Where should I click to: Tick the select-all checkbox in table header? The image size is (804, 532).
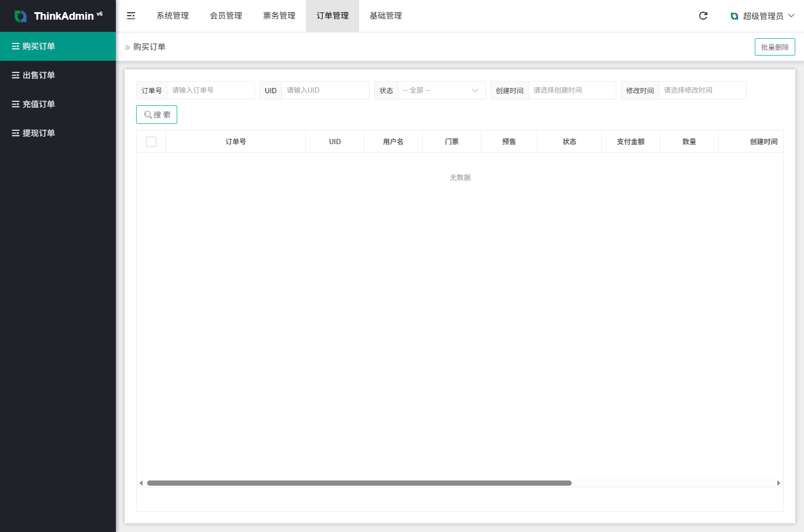point(151,142)
